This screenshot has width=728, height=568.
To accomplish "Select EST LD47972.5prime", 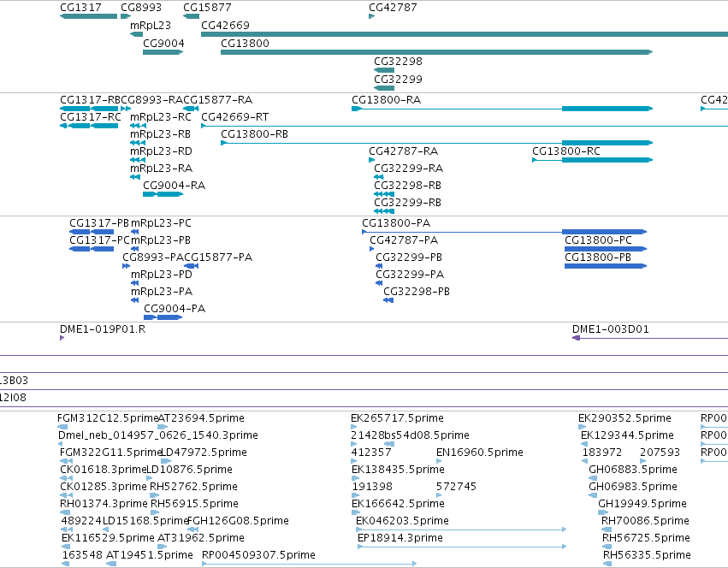I will (204, 453).
